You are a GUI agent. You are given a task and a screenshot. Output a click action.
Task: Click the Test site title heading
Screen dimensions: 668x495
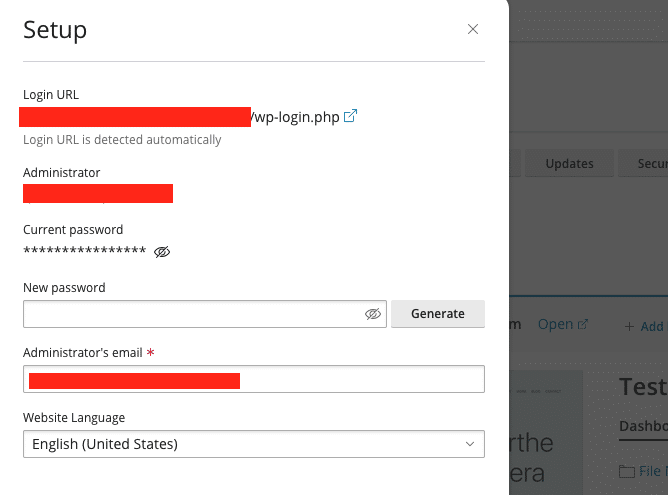[643, 386]
